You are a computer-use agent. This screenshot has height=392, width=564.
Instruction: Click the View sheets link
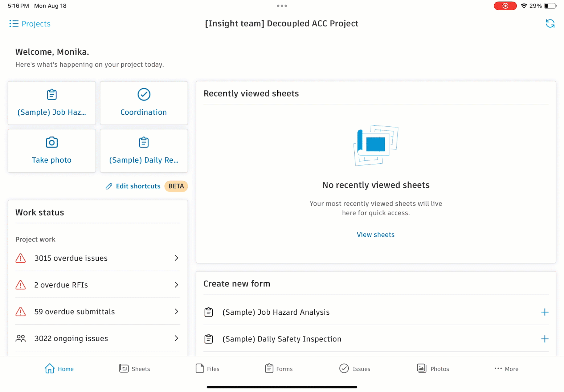pyautogui.click(x=375, y=234)
